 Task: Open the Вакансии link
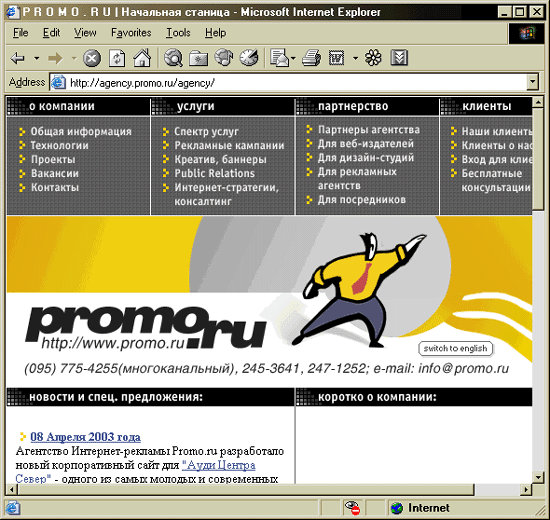[55, 173]
